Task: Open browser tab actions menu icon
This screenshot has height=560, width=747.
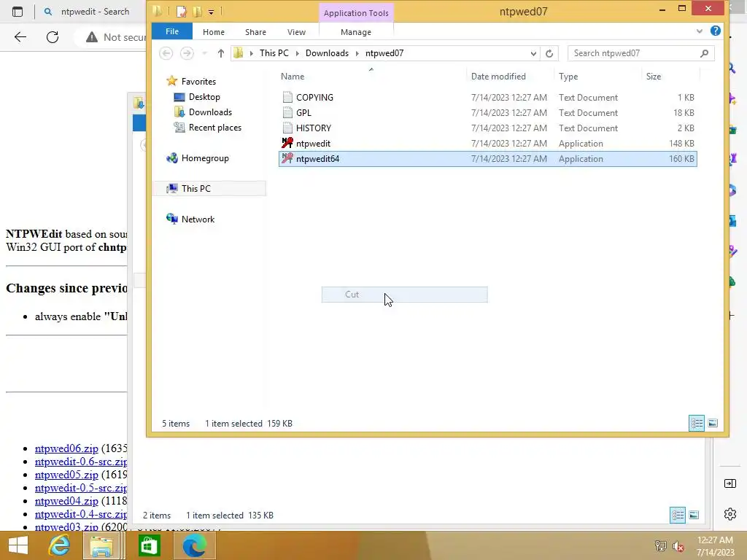Action: point(18,12)
